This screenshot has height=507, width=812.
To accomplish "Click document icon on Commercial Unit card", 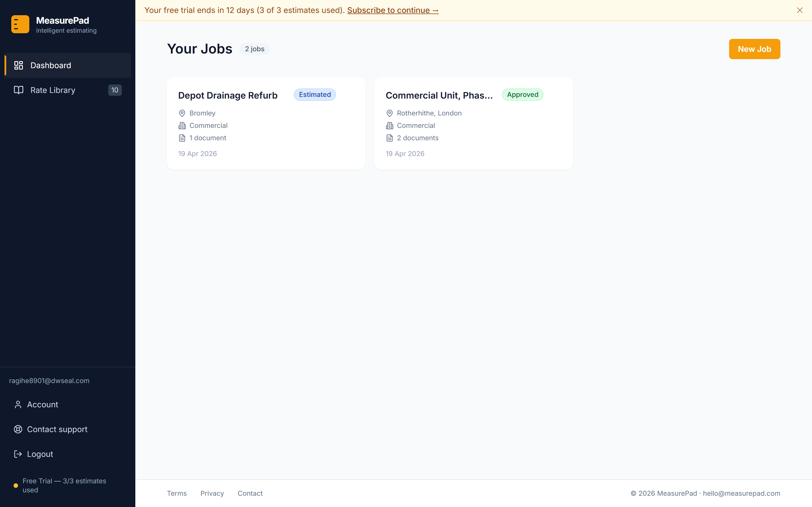I will tap(390, 138).
